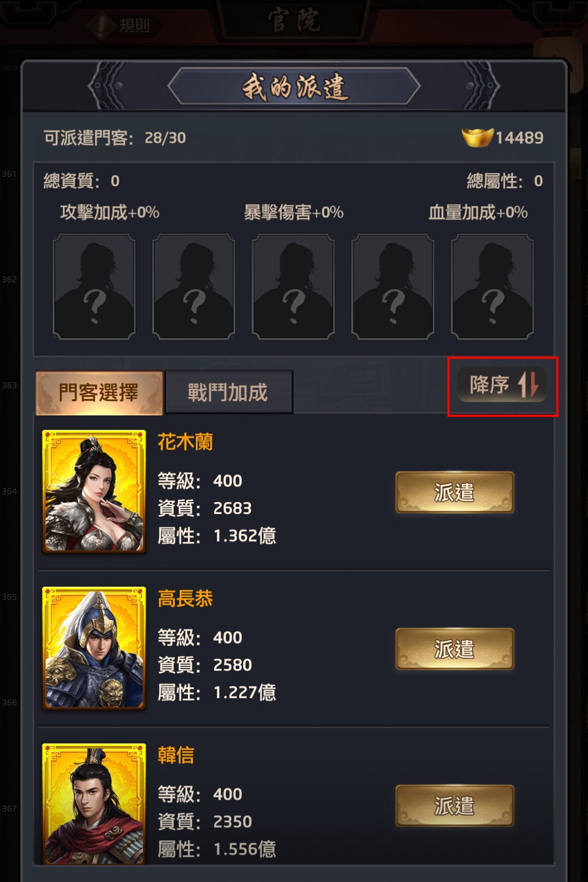Click the 高長恭 name label
The height and width of the screenshot is (882, 588).
coord(185,598)
